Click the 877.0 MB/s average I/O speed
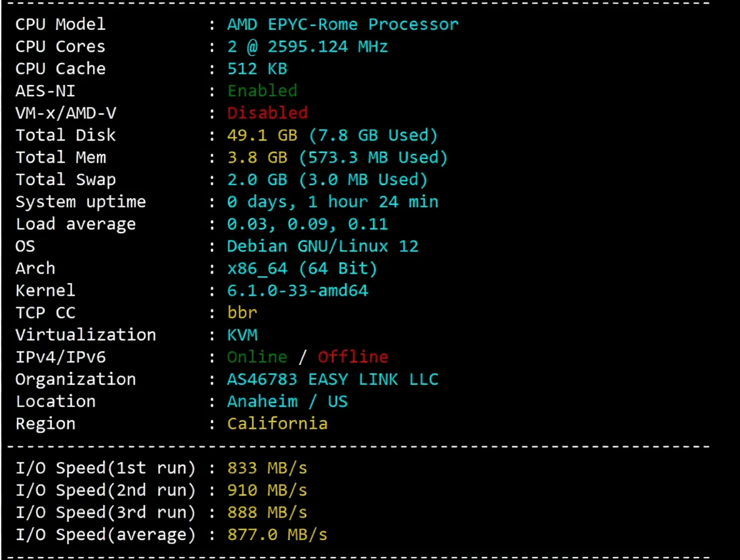Screen dimensions: 740x560 tap(277, 535)
